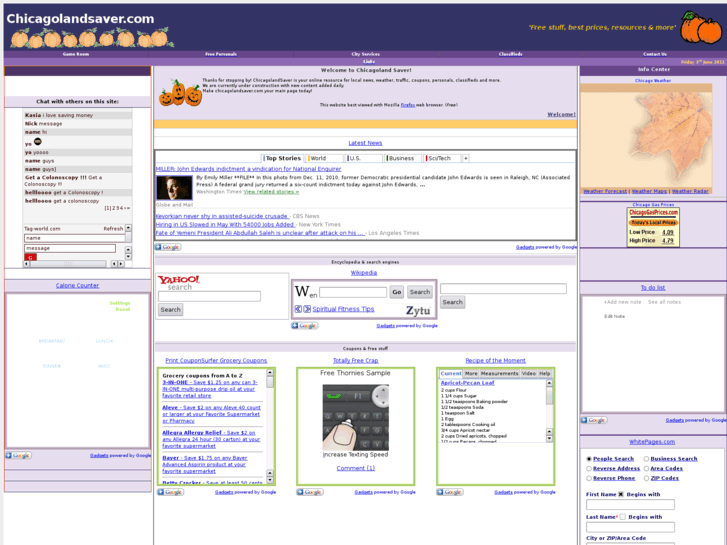
Task: Click the Free Thornies Sample phone image
Action: (356, 417)
